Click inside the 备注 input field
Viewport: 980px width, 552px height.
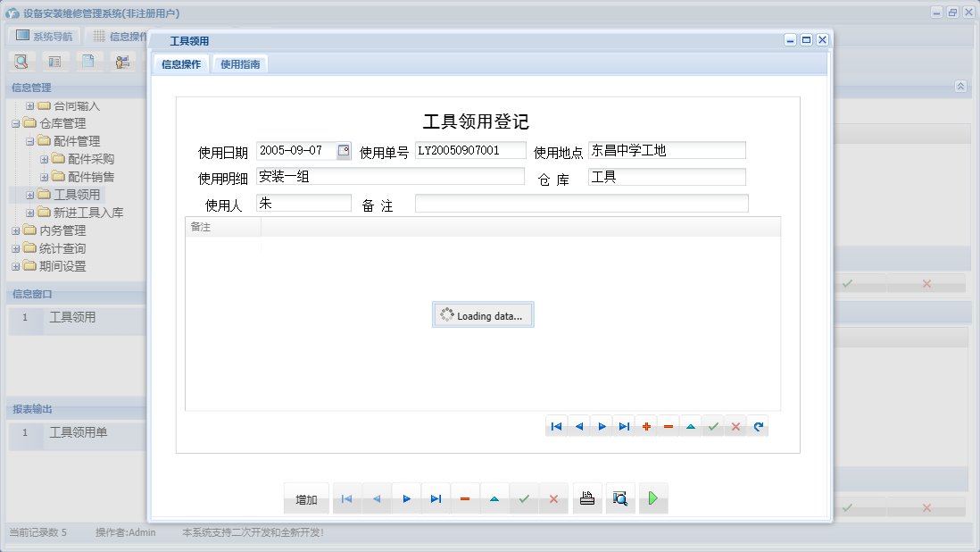tap(580, 203)
